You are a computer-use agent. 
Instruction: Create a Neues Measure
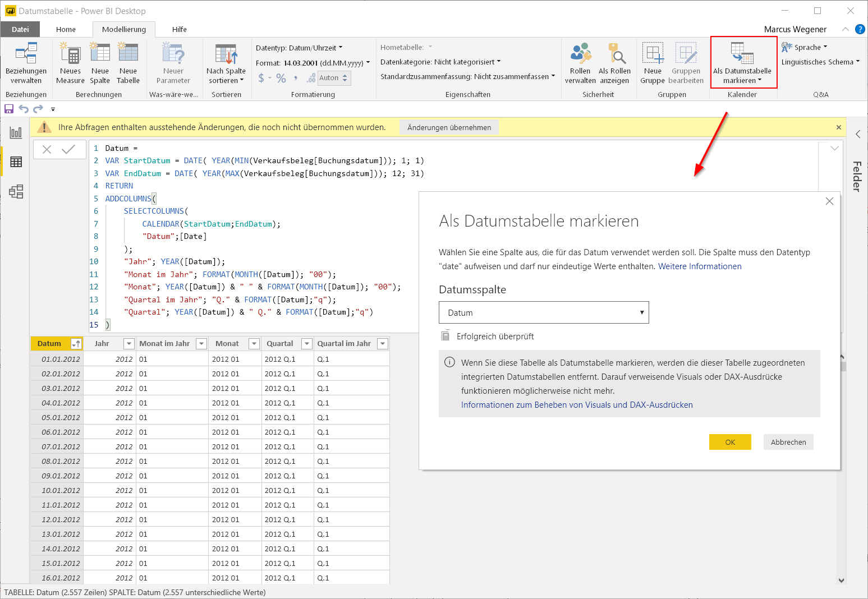(70, 63)
